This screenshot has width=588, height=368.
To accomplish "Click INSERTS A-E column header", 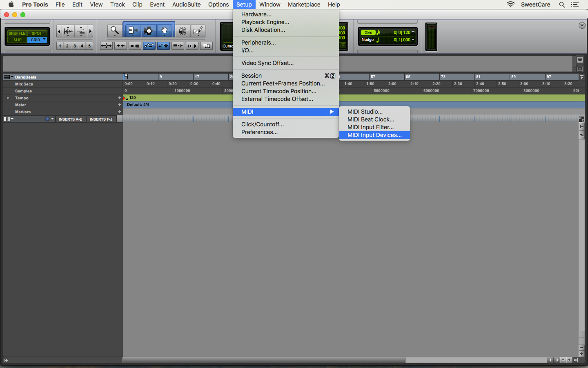I will [70, 119].
